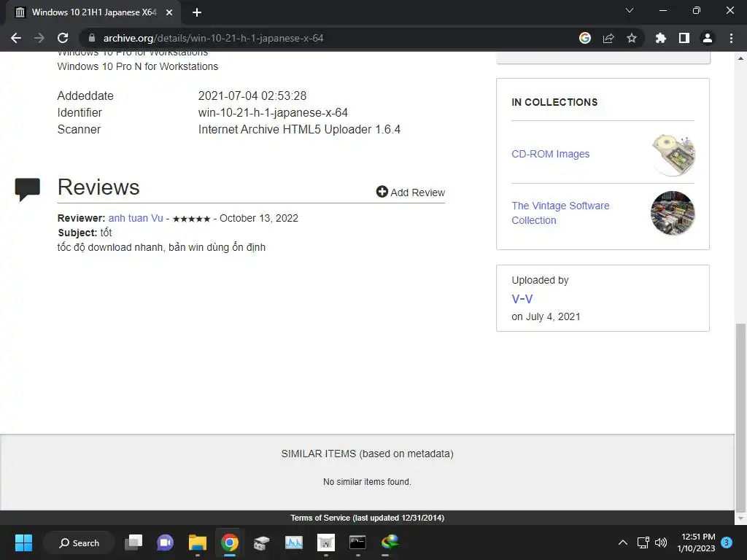
Task: Click the address bar URL
Action: point(213,38)
